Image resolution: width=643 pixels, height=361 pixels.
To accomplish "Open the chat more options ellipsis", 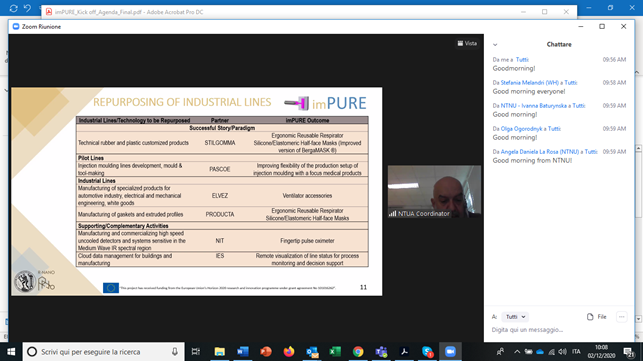I will [622, 317].
